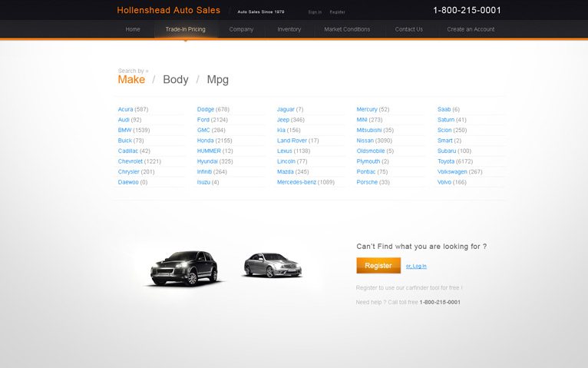588x368 pixels.
Task: Click the Sign In link in header
Action: coord(315,12)
